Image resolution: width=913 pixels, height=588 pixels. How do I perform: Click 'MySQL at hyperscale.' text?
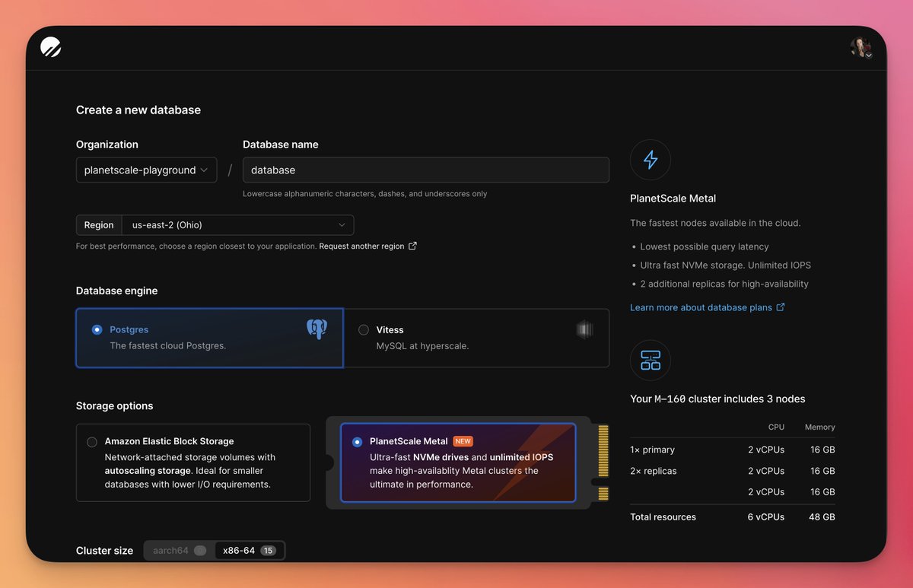pos(422,345)
